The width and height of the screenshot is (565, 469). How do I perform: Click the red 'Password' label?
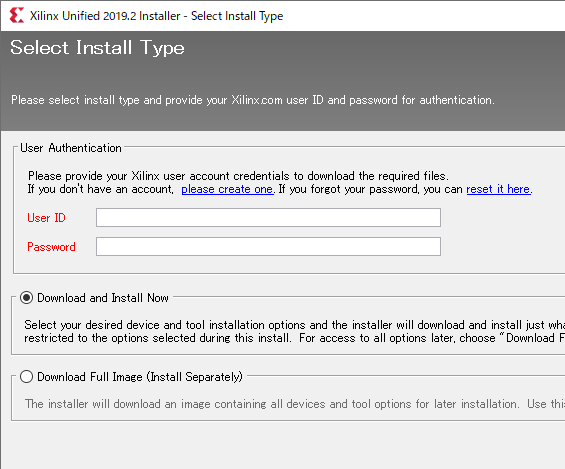tap(52, 247)
